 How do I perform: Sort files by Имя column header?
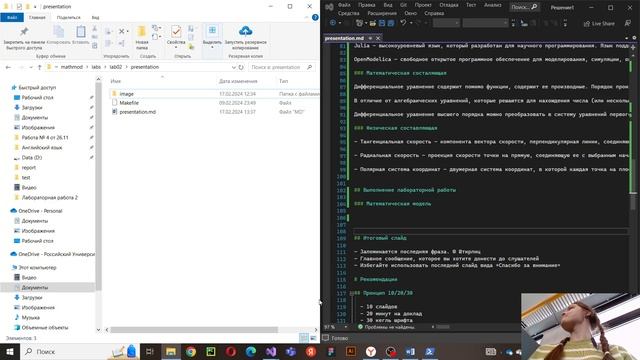116,81
